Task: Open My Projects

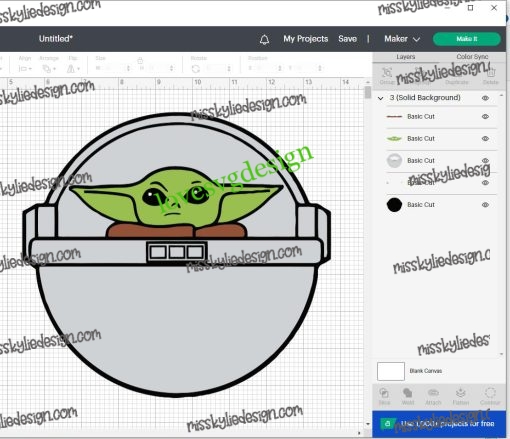Action: [x=306, y=39]
